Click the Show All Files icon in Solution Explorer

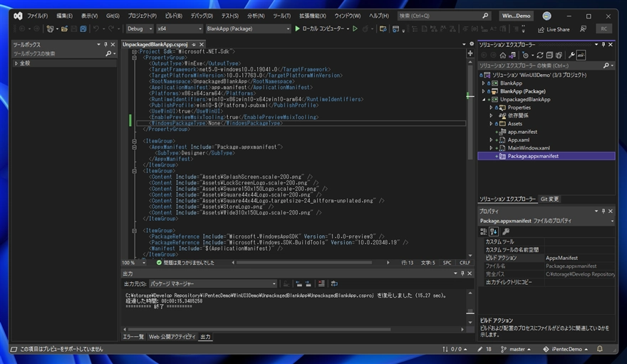(x=559, y=55)
